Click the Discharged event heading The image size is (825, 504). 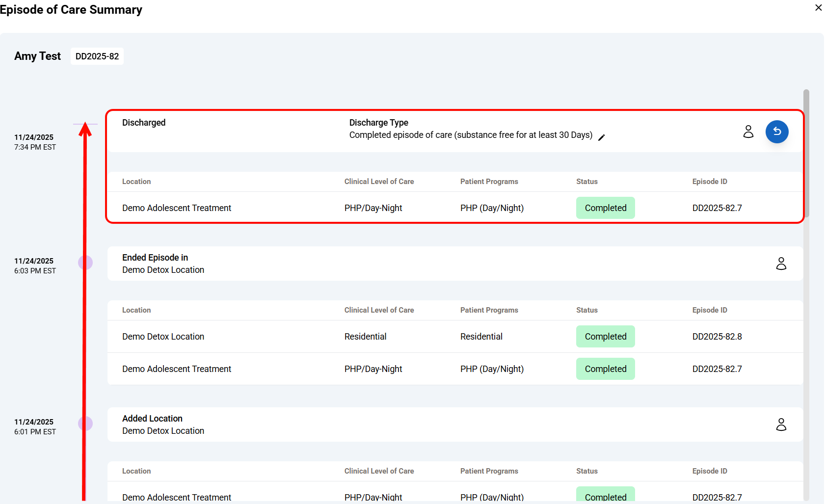[x=144, y=123]
